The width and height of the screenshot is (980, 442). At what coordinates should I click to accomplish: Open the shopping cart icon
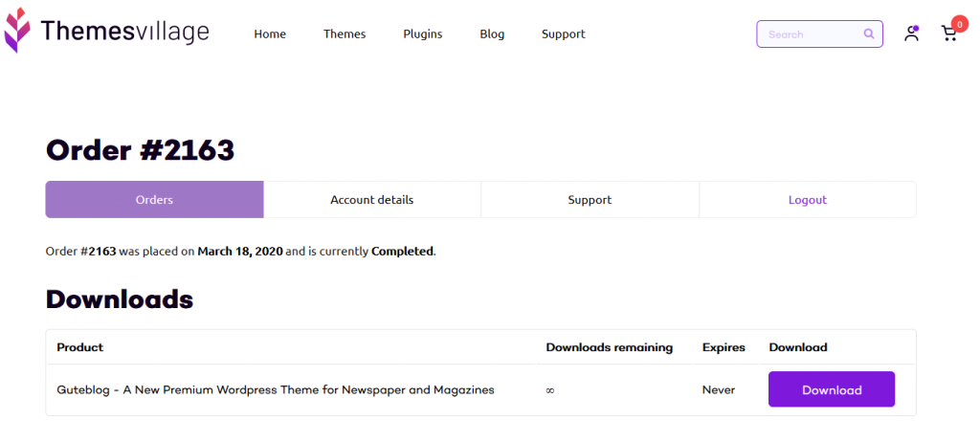[949, 33]
